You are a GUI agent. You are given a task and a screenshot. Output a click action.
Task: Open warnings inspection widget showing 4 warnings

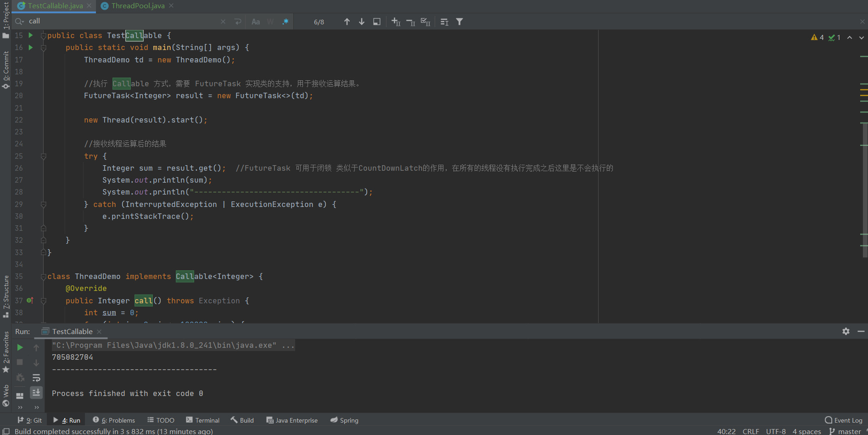click(818, 38)
